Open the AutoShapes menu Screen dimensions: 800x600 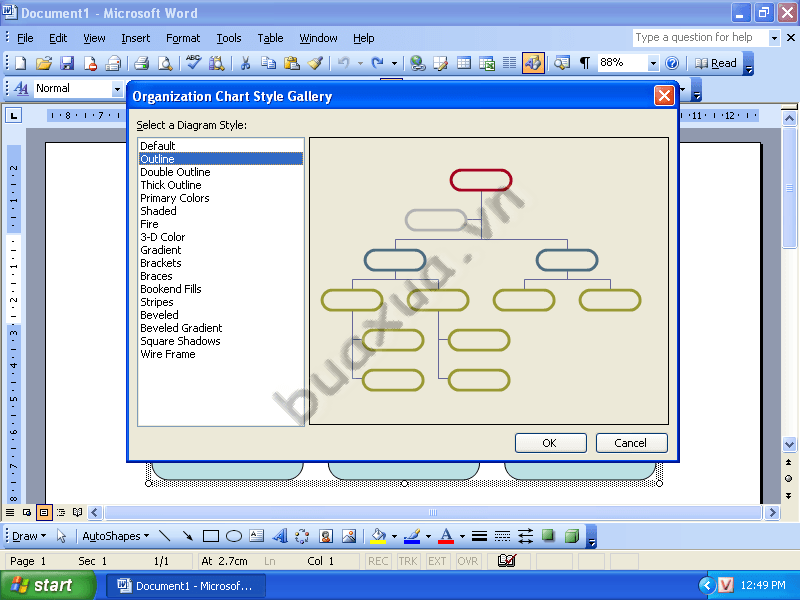116,536
